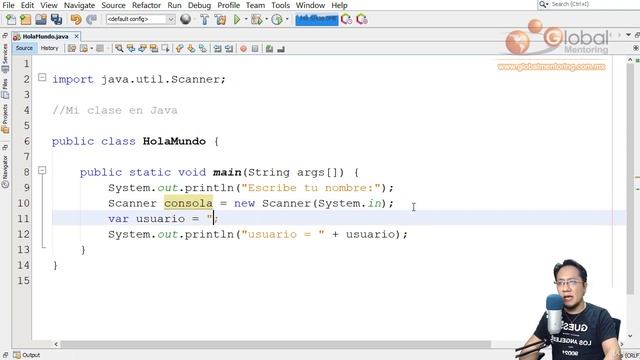Image resolution: width=640 pixels, height=360 pixels.
Task: Expand Profile Project dropdown arrow
Action: (287, 19)
